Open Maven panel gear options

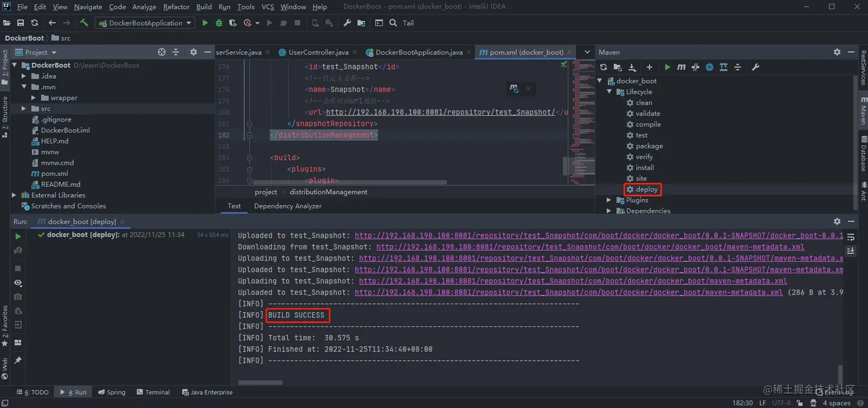click(x=837, y=52)
